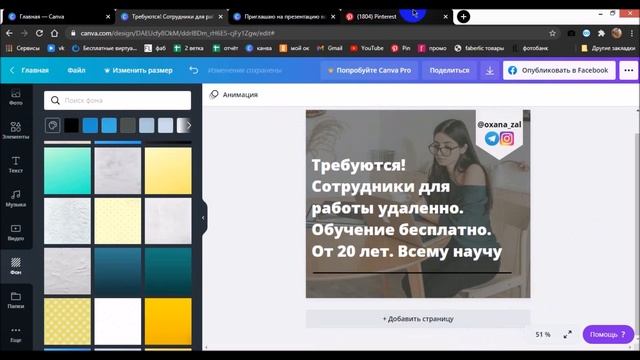640x360 pixels.
Task: Open the Chrome profile avatar
Action: [x=617, y=33]
